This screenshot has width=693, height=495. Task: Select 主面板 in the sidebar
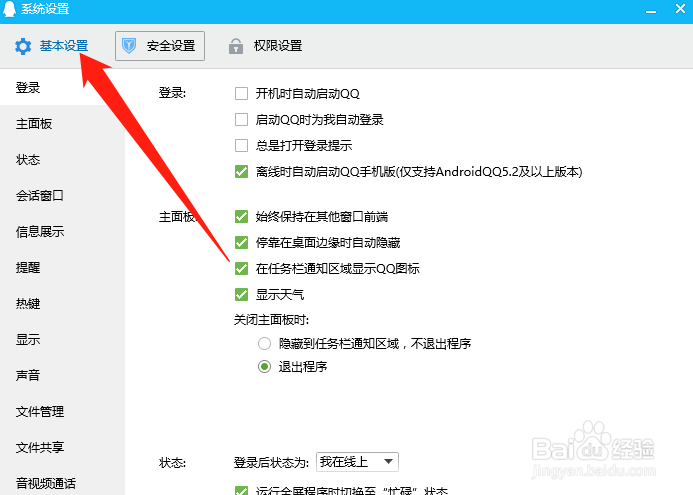(34, 124)
